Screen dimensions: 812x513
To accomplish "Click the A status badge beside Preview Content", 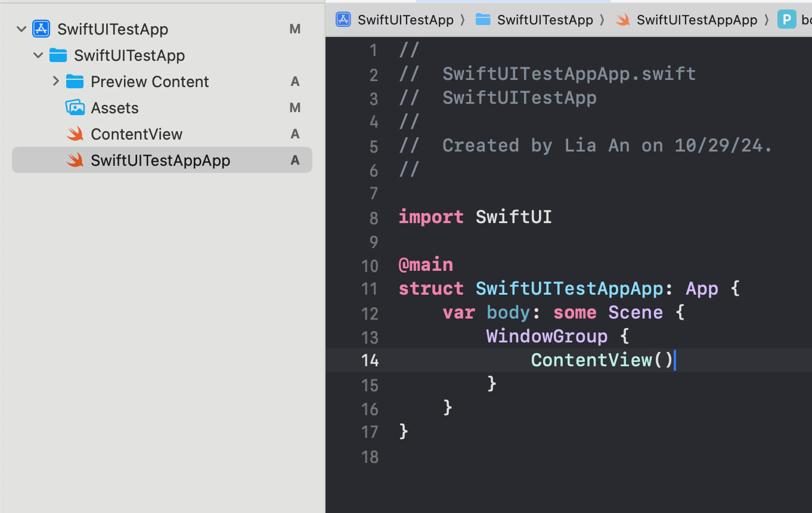I will 295,81.
